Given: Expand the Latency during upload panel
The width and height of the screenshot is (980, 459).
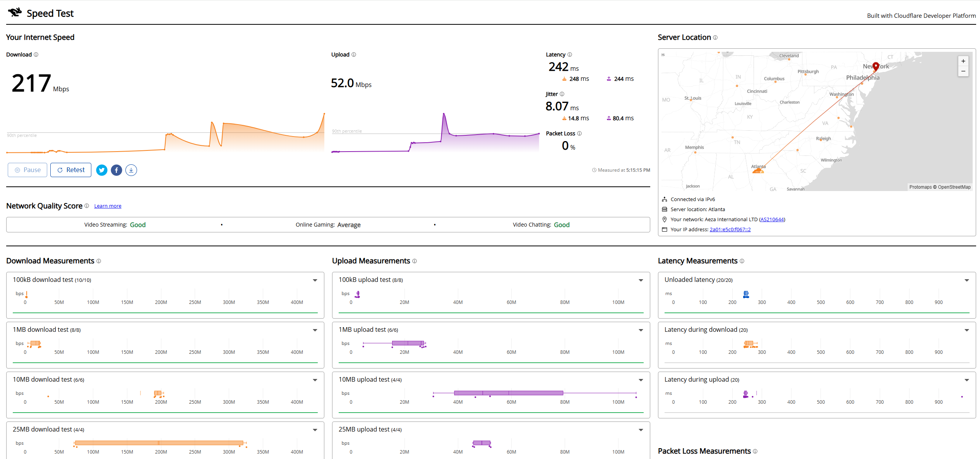Looking at the screenshot, I should coord(967,380).
